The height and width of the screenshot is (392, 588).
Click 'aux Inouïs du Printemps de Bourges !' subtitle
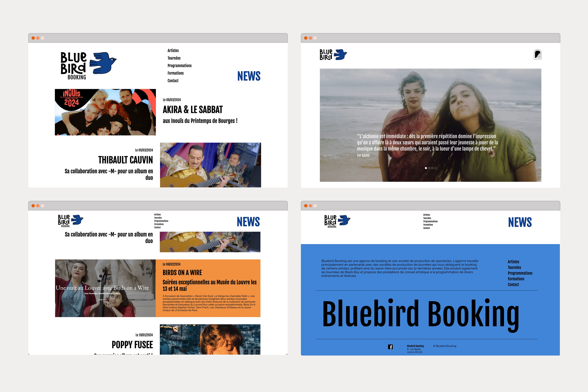pyautogui.click(x=200, y=121)
